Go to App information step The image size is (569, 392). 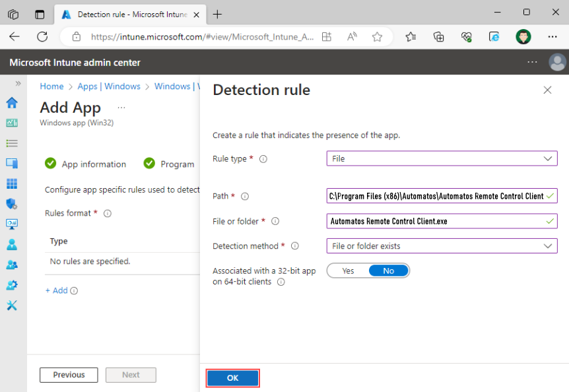coord(86,164)
